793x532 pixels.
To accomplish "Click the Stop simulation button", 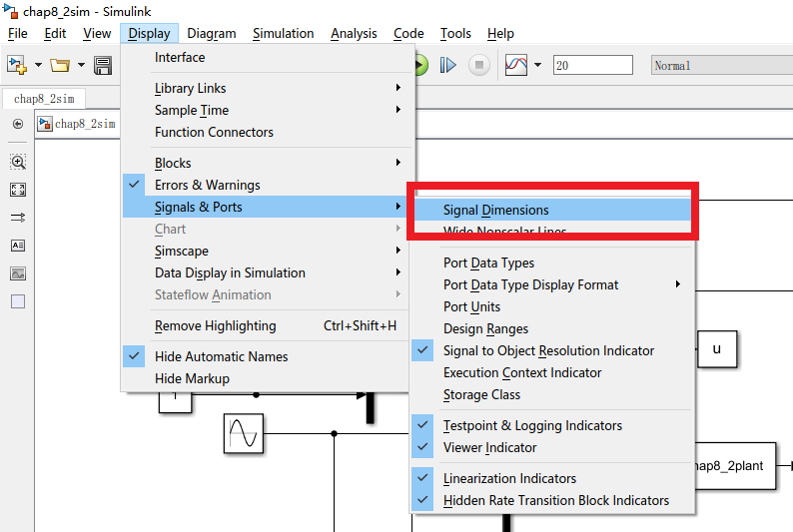I will click(x=479, y=65).
